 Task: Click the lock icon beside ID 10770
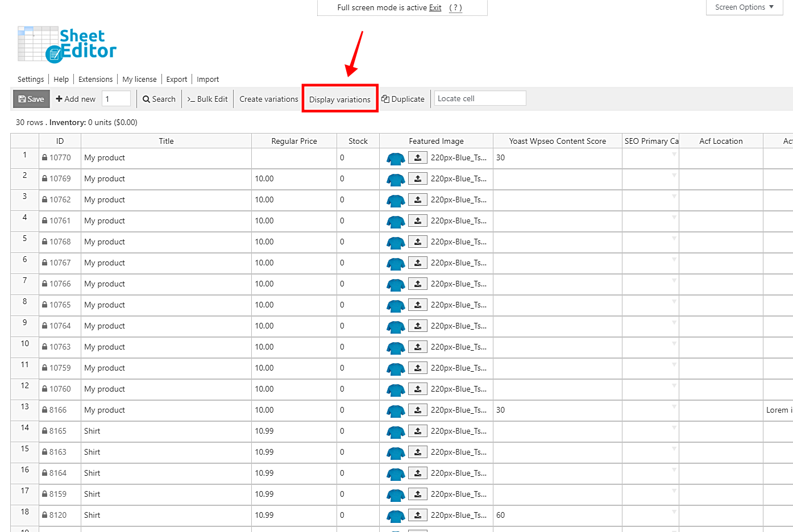[45, 158]
